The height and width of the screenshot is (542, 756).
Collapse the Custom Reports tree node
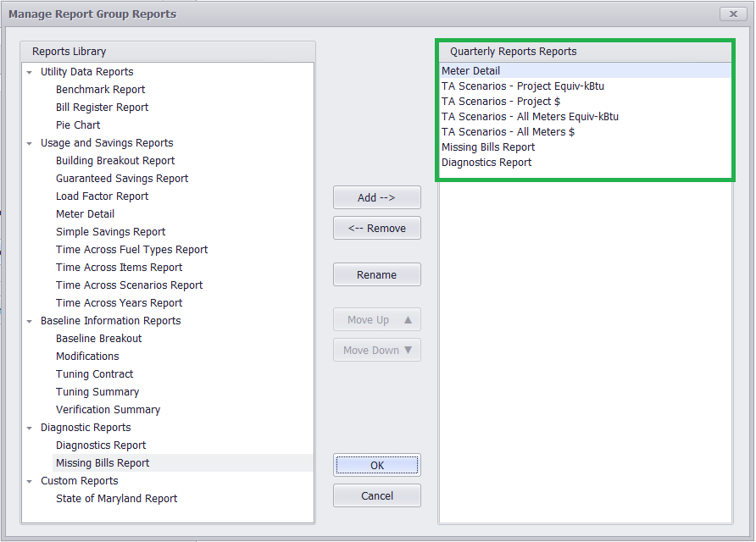[x=30, y=482]
